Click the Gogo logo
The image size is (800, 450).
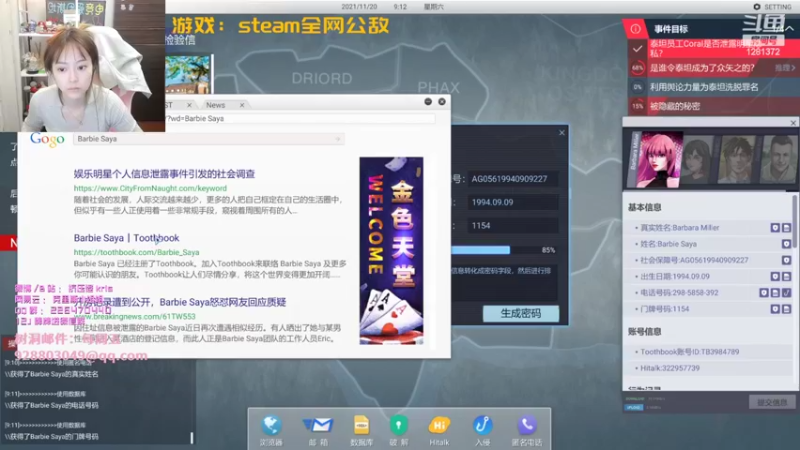pyautogui.click(x=47, y=139)
